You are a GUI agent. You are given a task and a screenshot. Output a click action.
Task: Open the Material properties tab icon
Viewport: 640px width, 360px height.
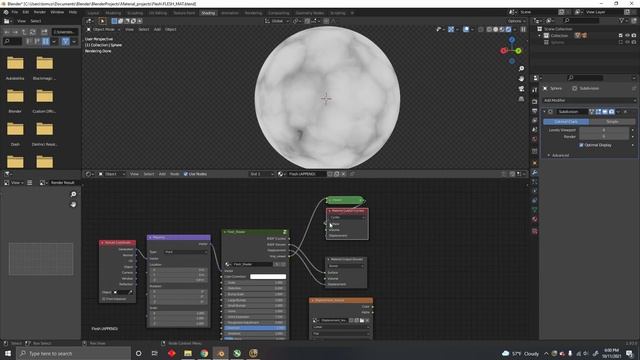point(535,219)
